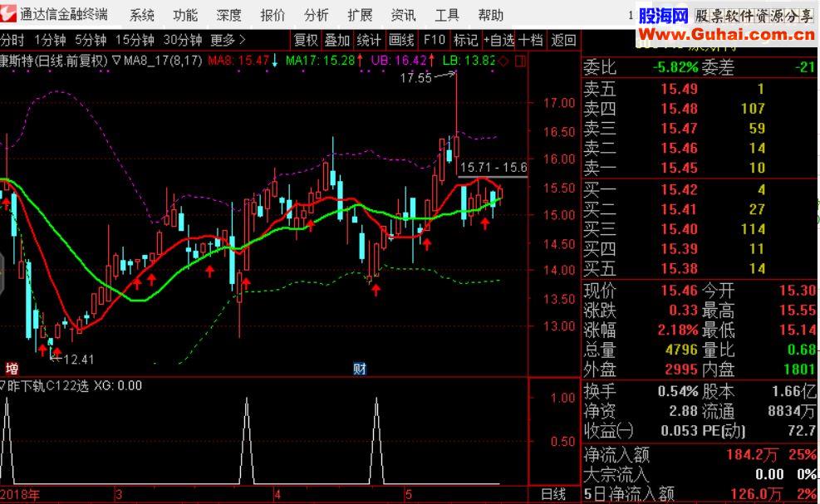Click the 总量 value 4796
The height and width of the screenshot is (504, 820).
click(x=681, y=350)
